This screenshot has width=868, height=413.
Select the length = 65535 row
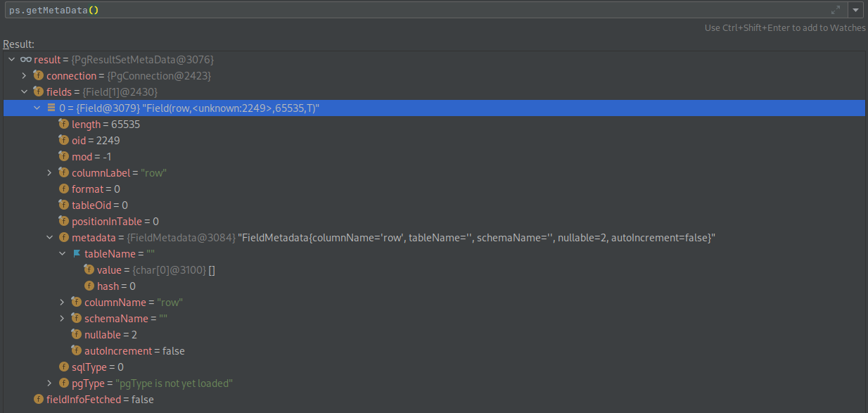[x=434, y=125]
